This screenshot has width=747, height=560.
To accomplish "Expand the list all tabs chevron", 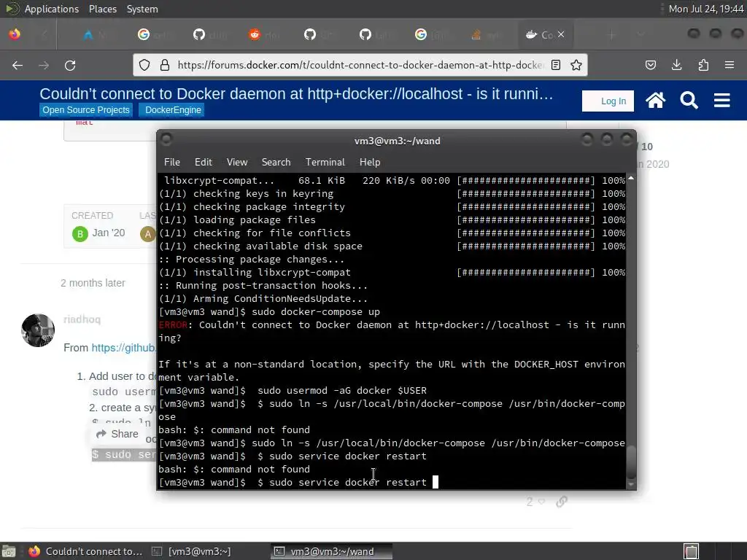I will (x=640, y=34).
